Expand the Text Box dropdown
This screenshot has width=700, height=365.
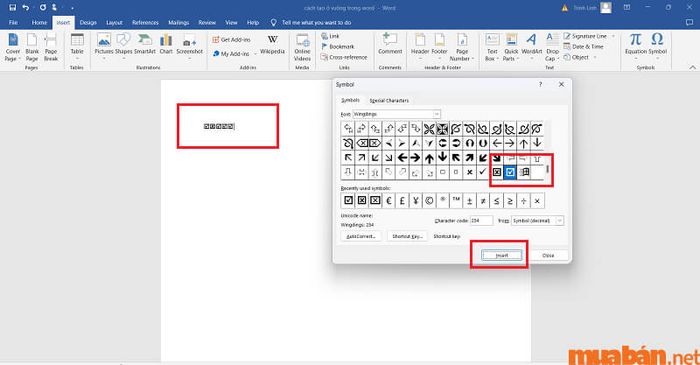[x=497, y=59]
